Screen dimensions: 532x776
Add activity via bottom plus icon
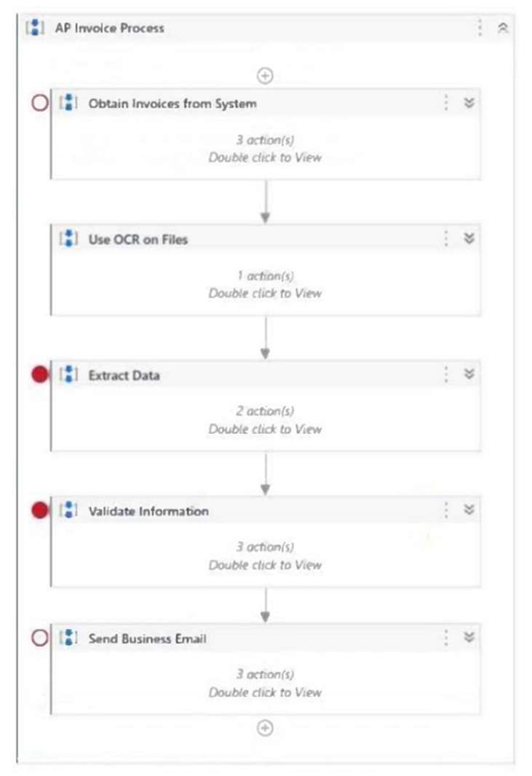click(x=265, y=728)
